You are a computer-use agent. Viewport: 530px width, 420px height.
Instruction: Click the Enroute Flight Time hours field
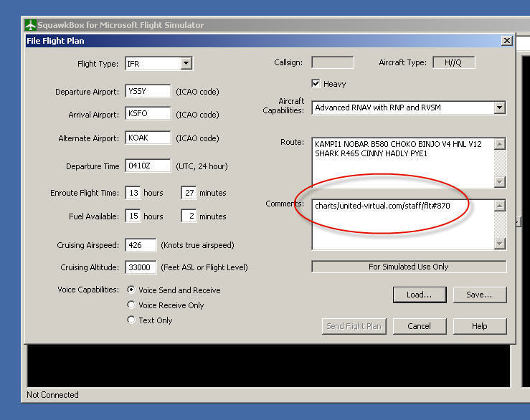tap(133, 193)
